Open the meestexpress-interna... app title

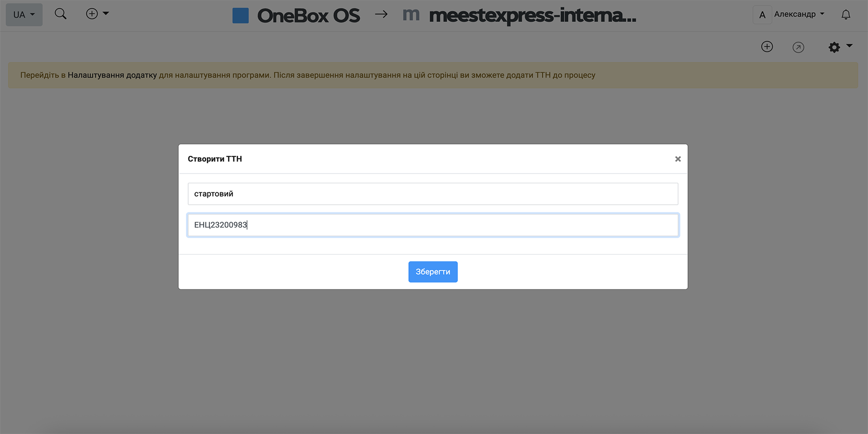pyautogui.click(x=533, y=16)
